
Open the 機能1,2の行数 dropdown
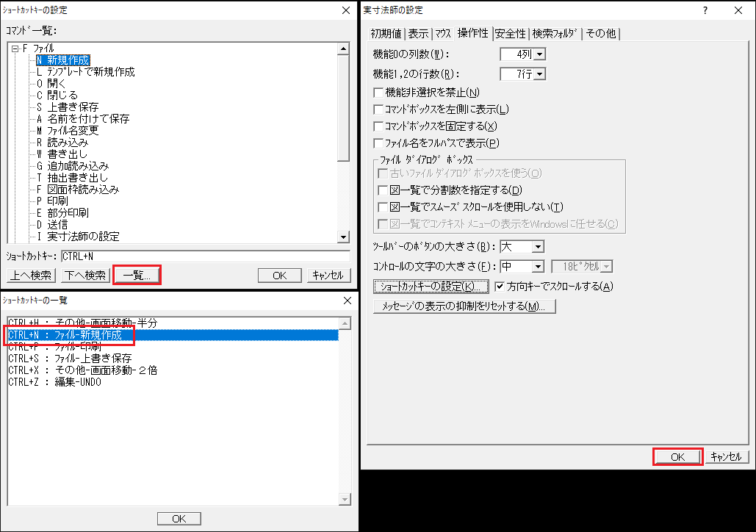pos(540,74)
